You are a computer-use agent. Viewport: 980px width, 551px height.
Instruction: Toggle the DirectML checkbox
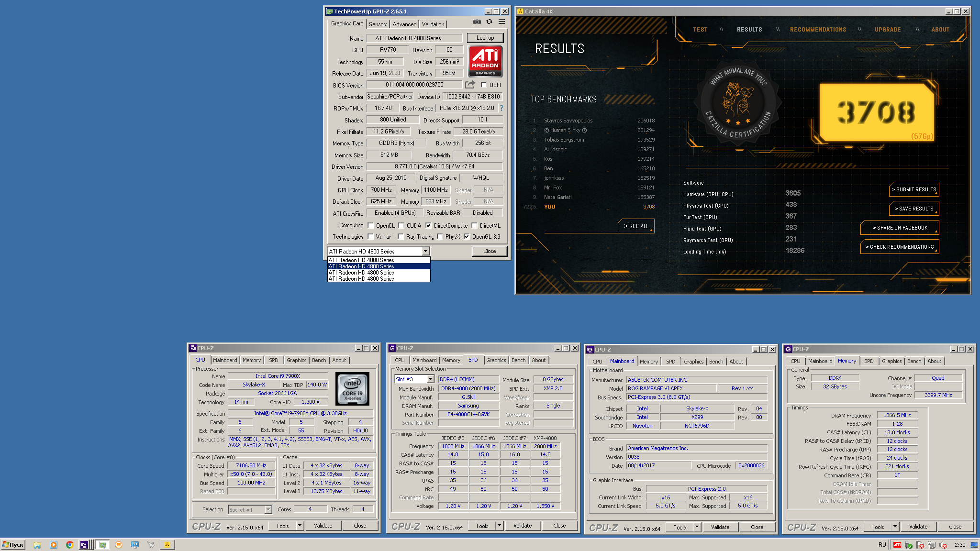pos(474,226)
